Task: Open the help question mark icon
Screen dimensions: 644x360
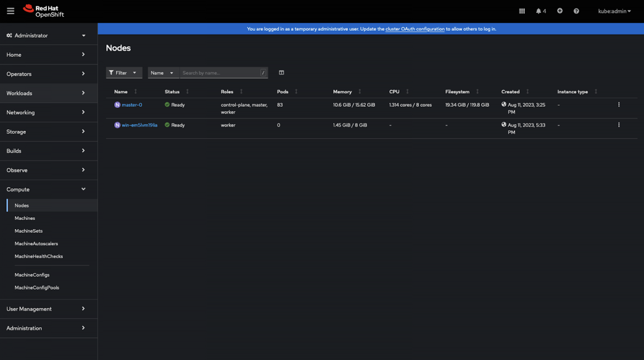Action: click(576, 11)
